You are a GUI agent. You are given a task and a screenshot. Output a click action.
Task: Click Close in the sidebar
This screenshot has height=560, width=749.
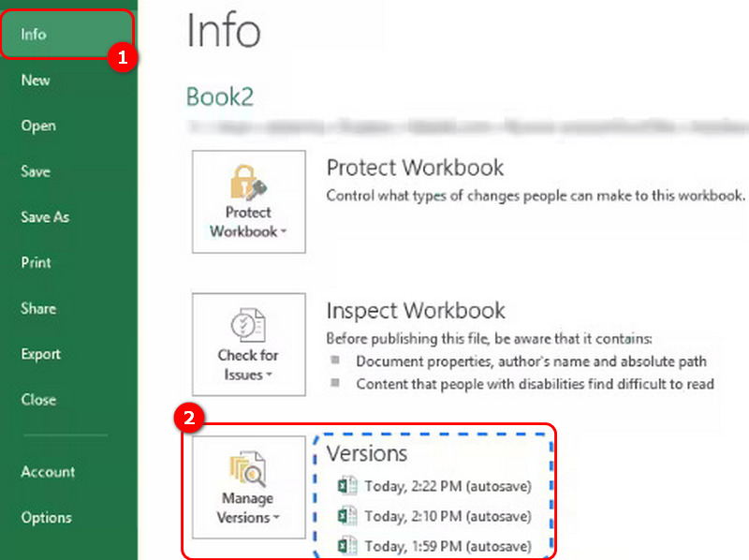38,400
